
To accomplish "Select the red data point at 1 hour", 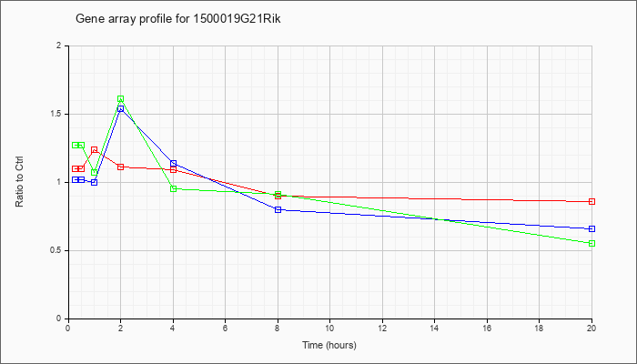I will [95, 150].
